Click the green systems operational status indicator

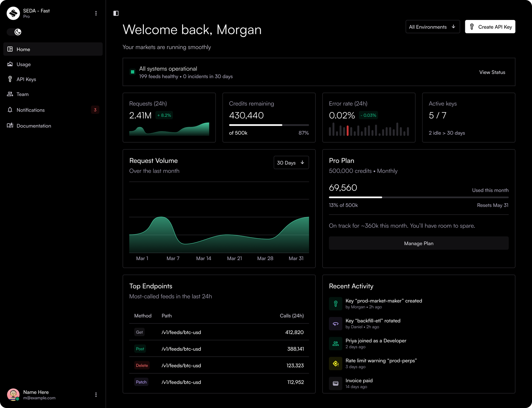pyautogui.click(x=132, y=72)
